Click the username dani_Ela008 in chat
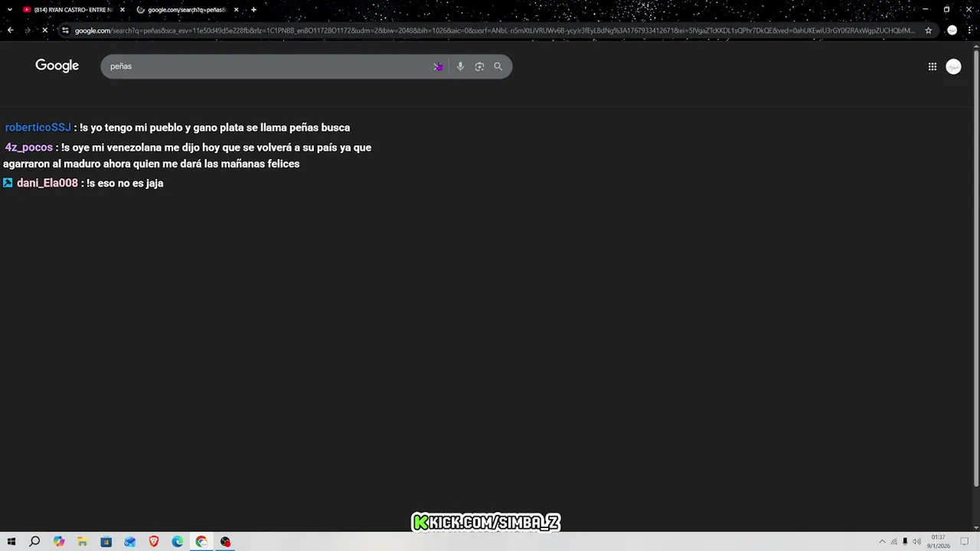Viewport: 980px width, 551px height. pos(47,183)
